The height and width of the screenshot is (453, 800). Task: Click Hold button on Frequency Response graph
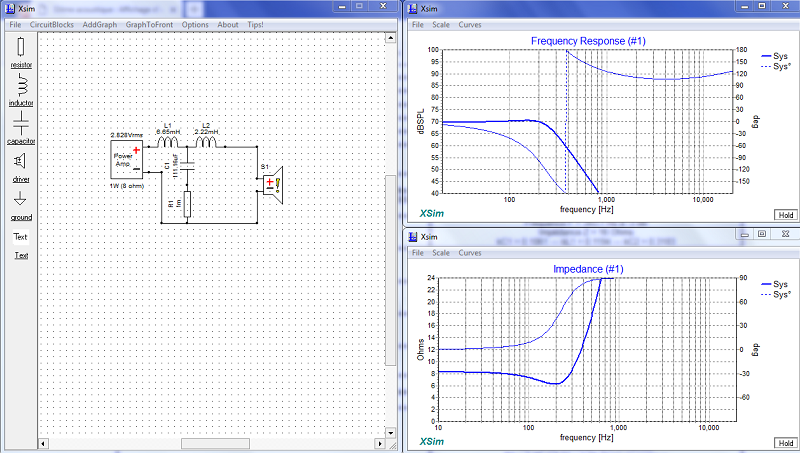(x=786, y=215)
